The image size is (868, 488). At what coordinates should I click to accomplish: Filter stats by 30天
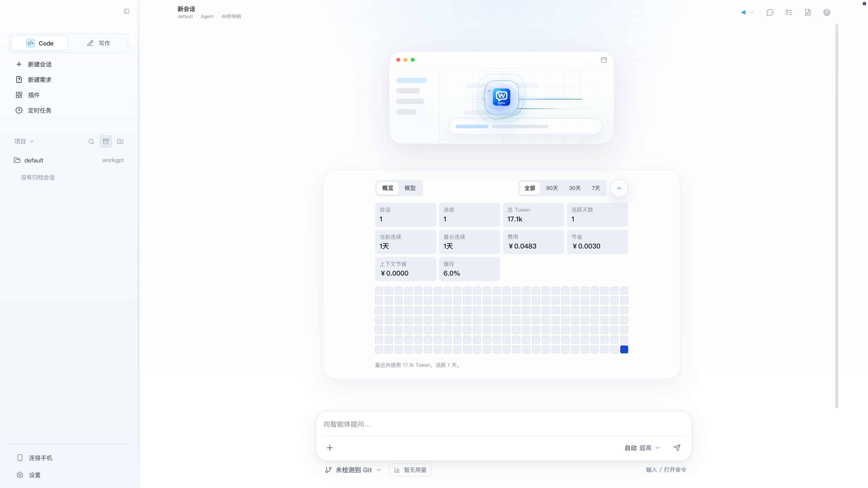coord(575,188)
